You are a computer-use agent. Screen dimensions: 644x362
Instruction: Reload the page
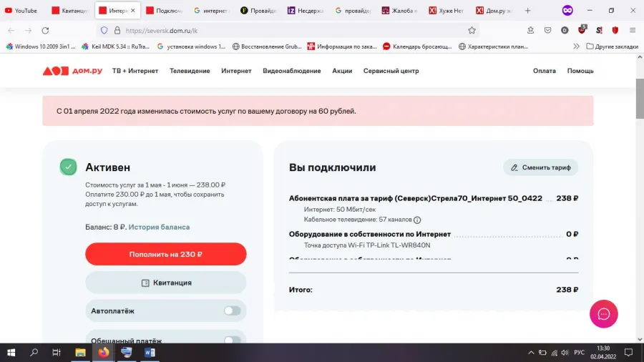point(45,30)
